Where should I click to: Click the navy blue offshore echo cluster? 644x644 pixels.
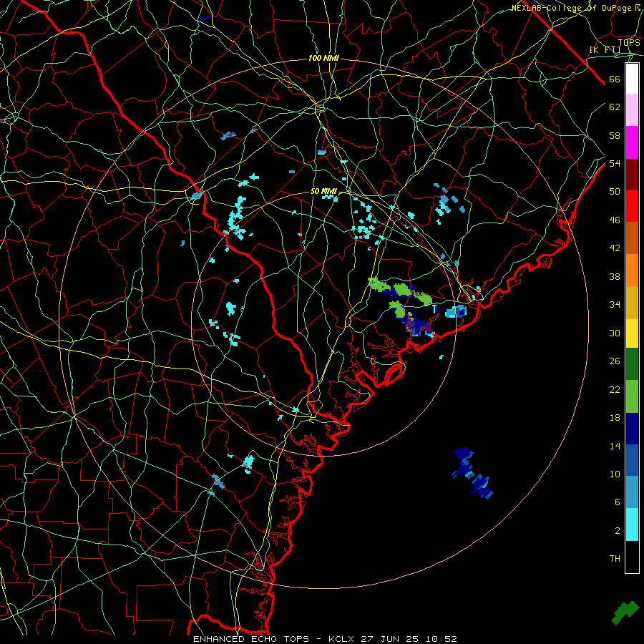(472, 472)
